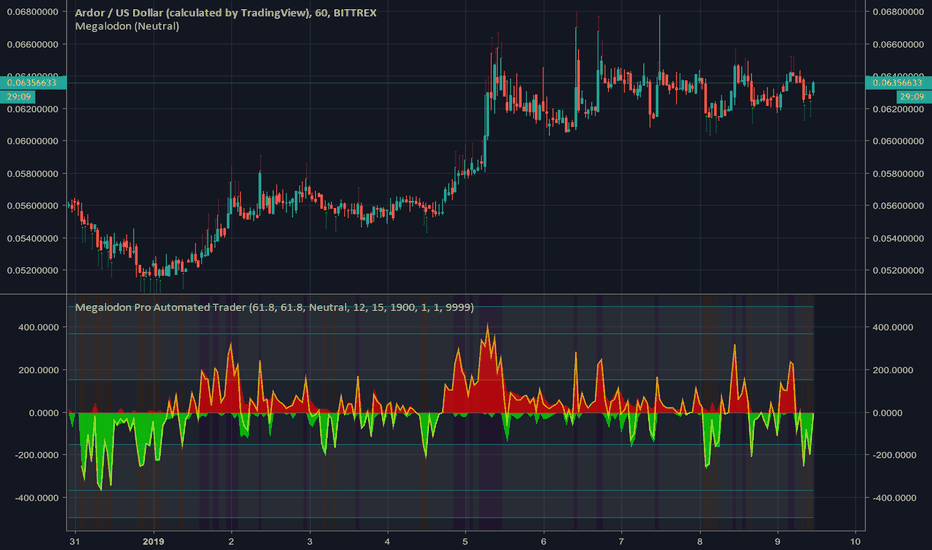Click date label 6 on time axis
This screenshot has width=932, height=550.
pyautogui.click(x=543, y=542)
